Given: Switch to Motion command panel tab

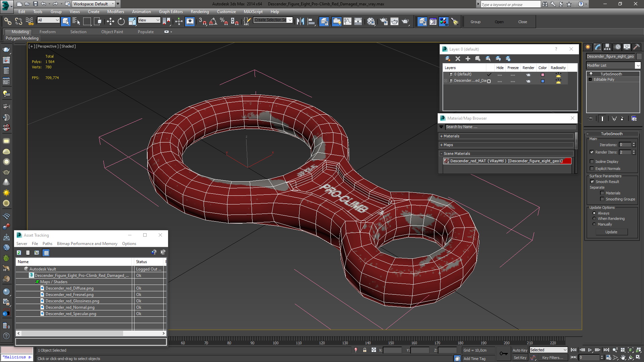Looking at the screenshot, I should pyautogui.click(x=617, y=47).
